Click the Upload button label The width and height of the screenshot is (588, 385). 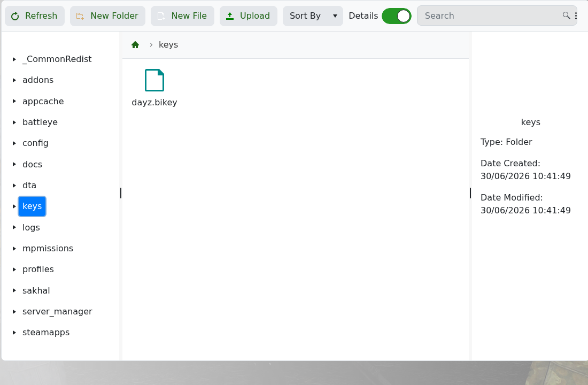255,16
